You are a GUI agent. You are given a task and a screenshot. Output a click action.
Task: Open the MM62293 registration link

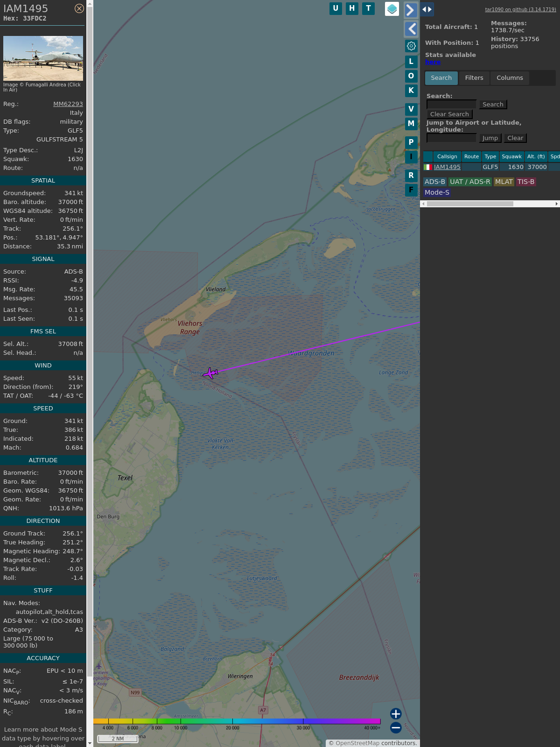point(68,104)
